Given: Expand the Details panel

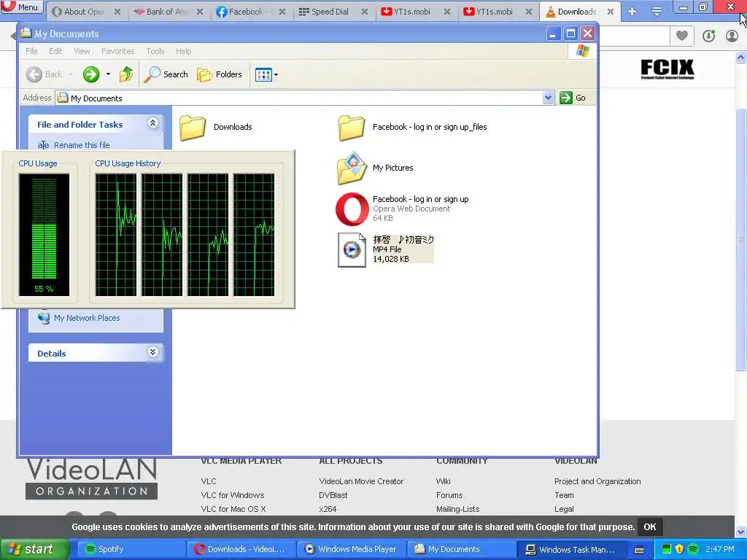Looking at the screenshot, I should click(x=153, y=352).
